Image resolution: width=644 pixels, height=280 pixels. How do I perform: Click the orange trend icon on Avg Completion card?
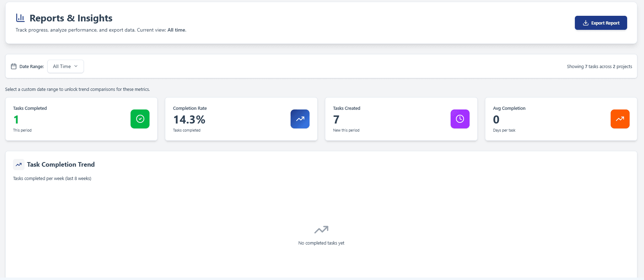tap(620, 119)
